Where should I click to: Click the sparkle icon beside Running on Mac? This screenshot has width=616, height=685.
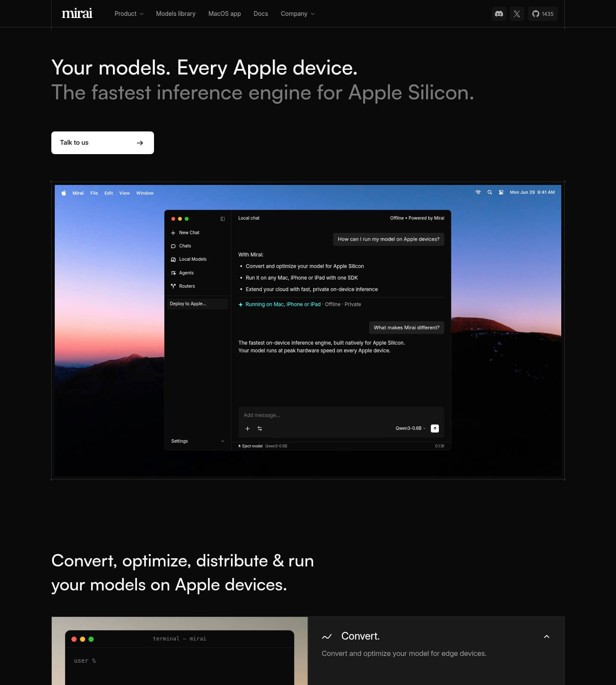click(241, 304)
